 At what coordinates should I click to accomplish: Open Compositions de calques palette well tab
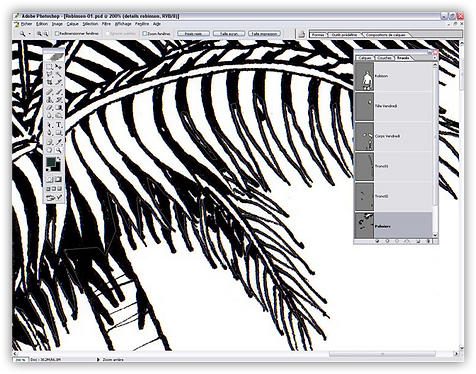click(x=386, y=35)
